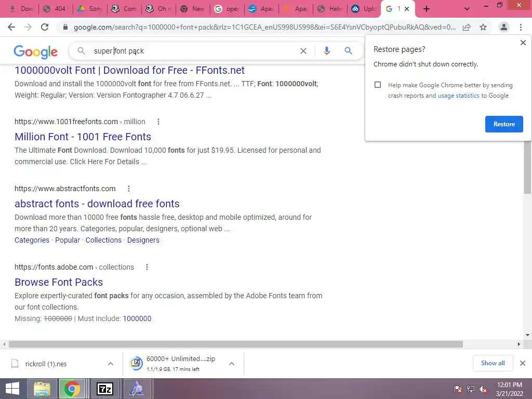Close the Restore pages popup
Viewport: 532px width, 399px height.
point(523,43)
